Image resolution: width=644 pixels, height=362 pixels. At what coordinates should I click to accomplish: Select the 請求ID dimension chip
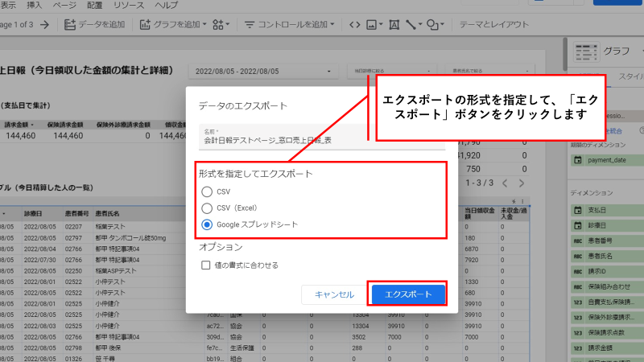coord(607,271)
